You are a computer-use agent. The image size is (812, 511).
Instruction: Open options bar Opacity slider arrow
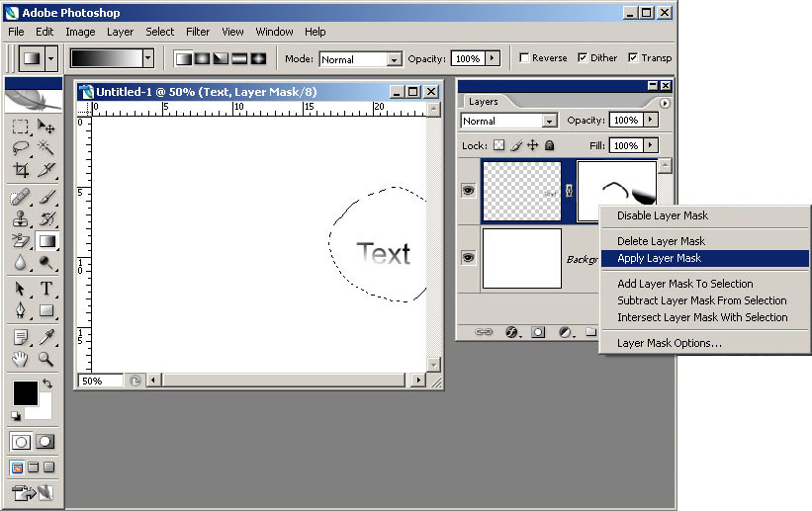pos(493,58)
